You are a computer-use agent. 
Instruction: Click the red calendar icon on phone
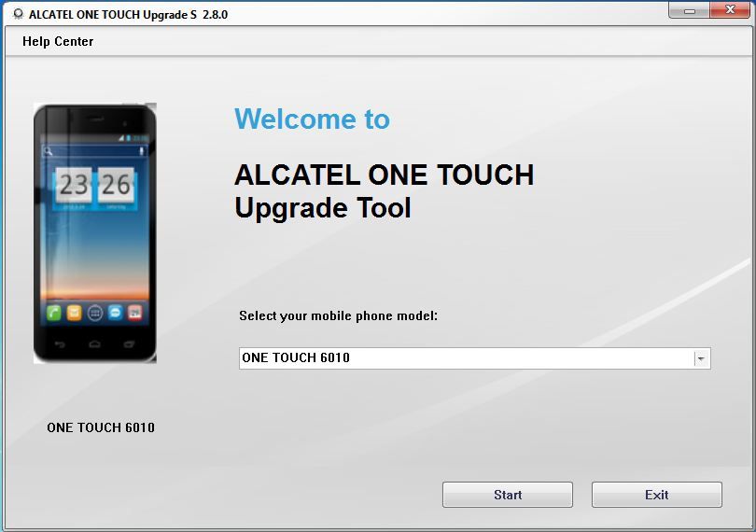(135, 313)
